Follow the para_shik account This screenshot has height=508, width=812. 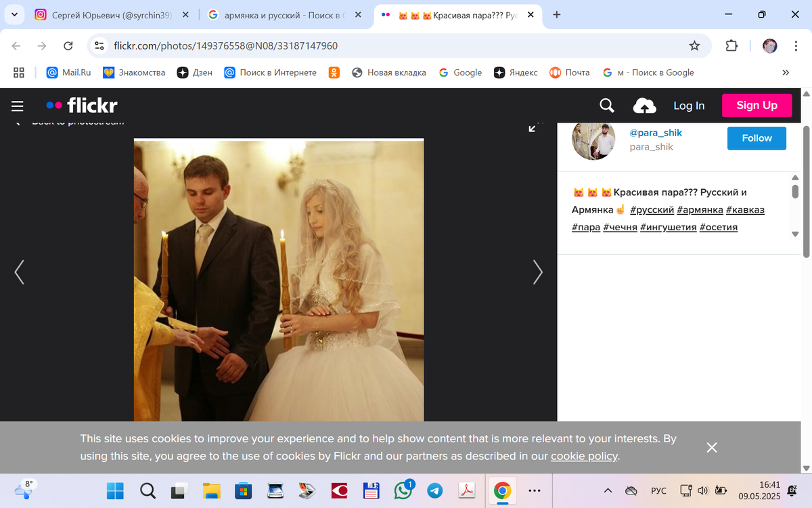757,138
